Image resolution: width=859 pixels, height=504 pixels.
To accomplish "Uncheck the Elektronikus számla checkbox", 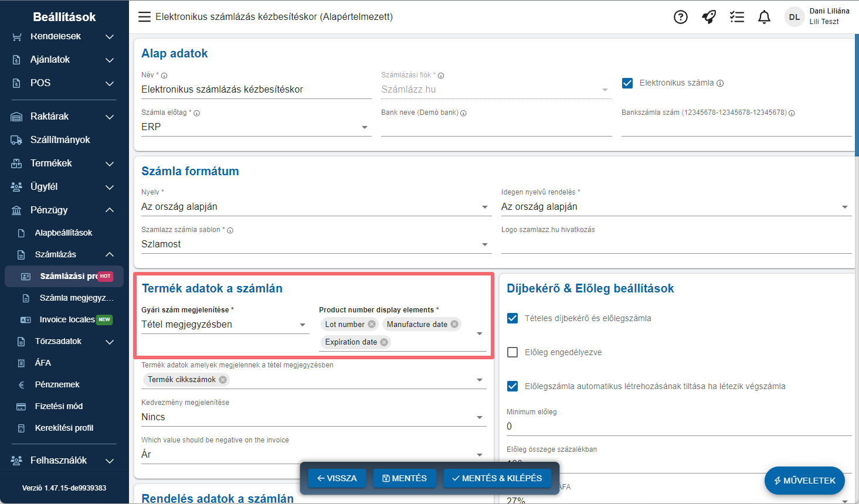I will point(627,83).
